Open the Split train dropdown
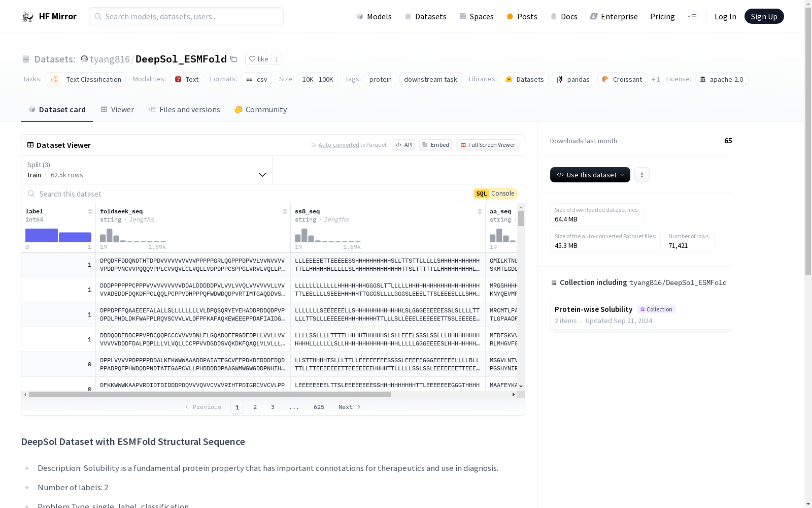This screenshot has height=508, width=812. 147,170
